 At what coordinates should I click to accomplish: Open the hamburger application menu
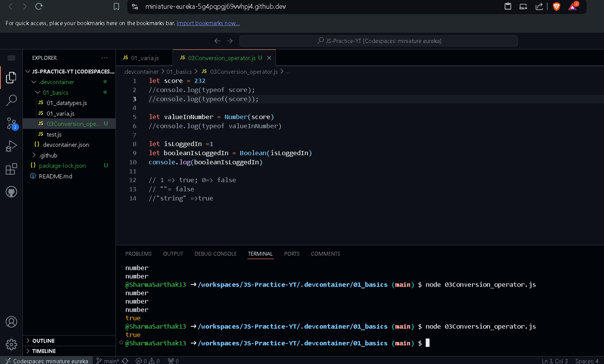click(11, 58)
